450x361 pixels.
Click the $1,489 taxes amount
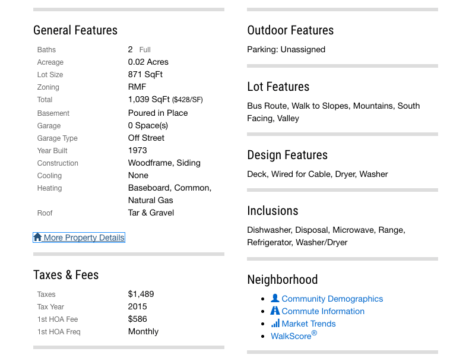[x=141, y=294]
